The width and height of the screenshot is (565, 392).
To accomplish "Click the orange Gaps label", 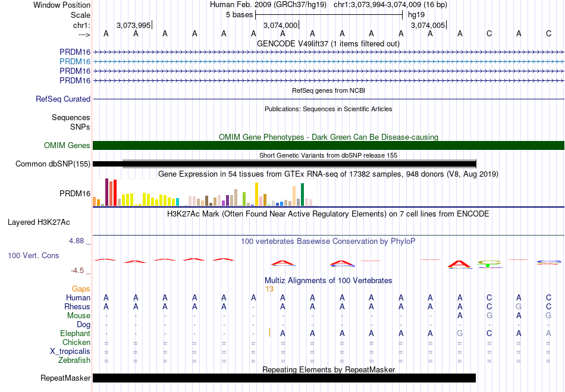I will (x=81, y=289).
